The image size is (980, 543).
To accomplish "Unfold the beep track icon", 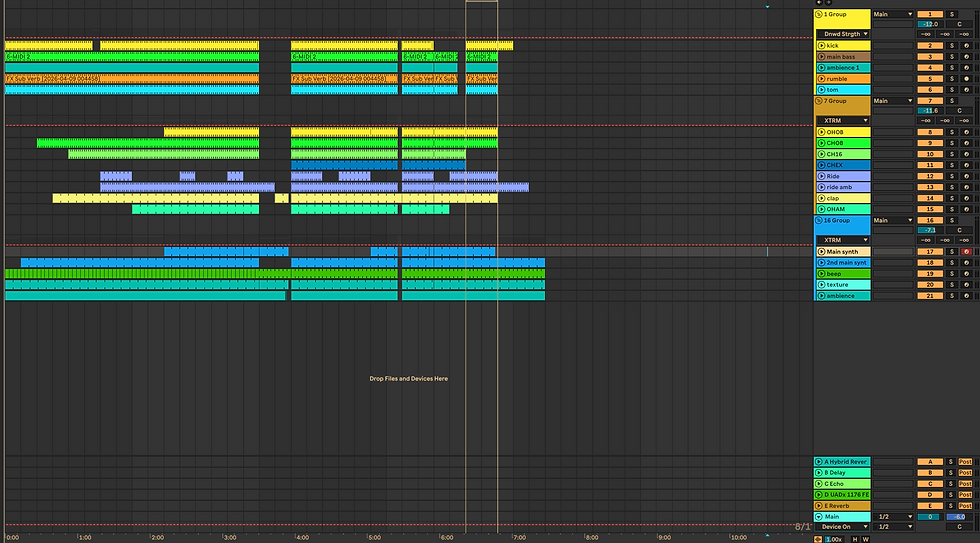I will 821,274.
